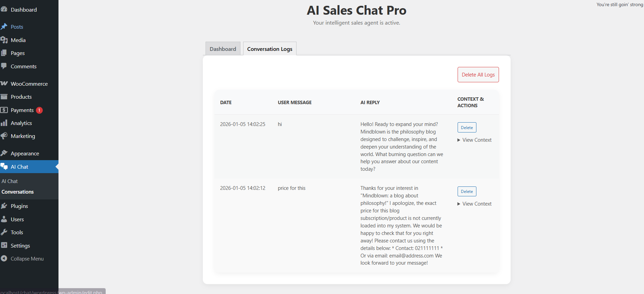Delete the 'price for this' log entry
644x294 pixels.
coord(466,191)
